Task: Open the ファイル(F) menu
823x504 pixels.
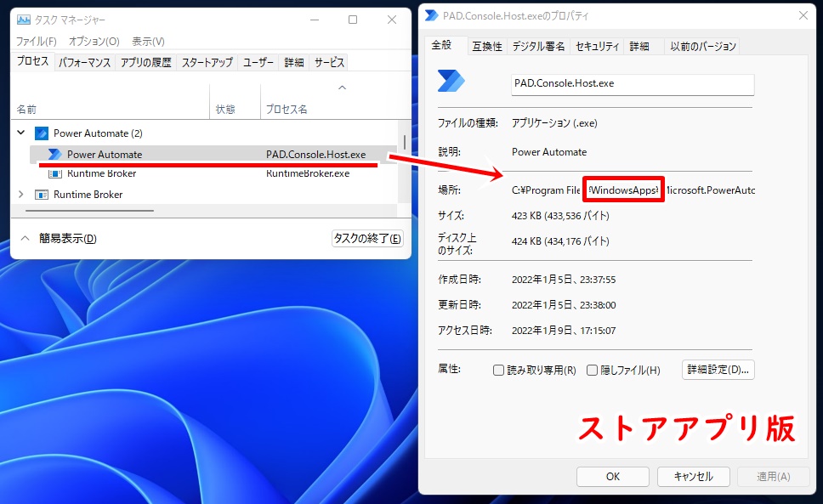Action: click(37, 42)
